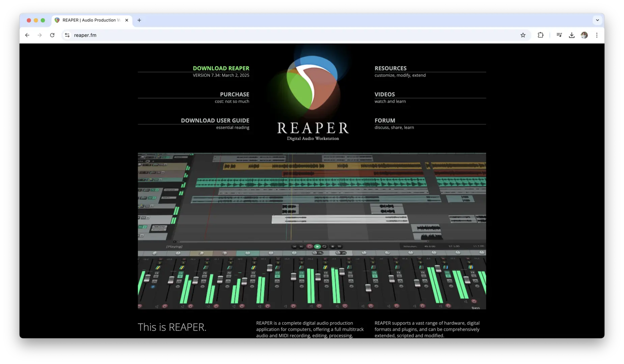Expand the tab search dropdown arrow

(597, 20)
